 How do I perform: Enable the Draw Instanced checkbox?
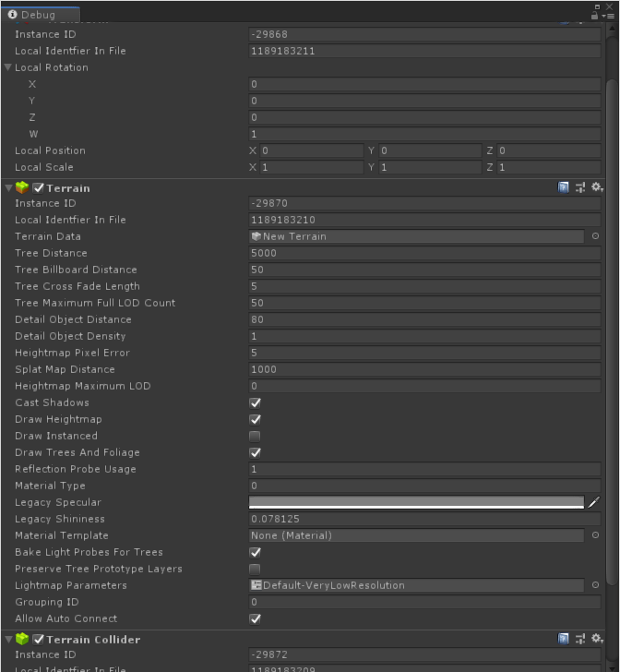point(256,436)
